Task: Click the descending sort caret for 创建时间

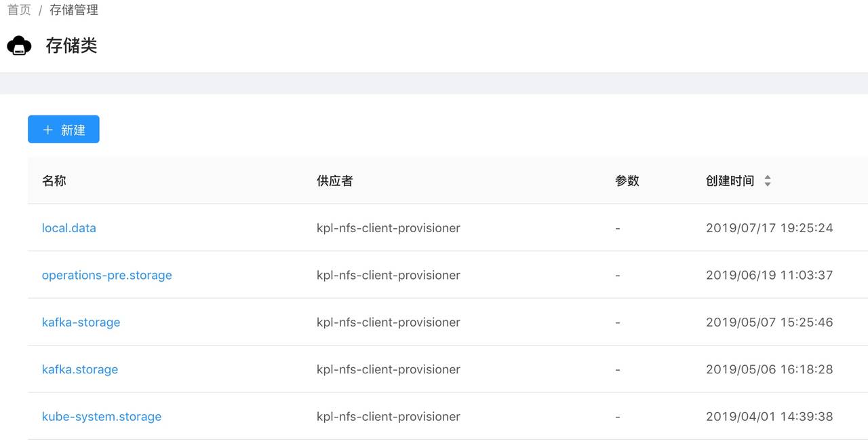Action: (767, 184)
